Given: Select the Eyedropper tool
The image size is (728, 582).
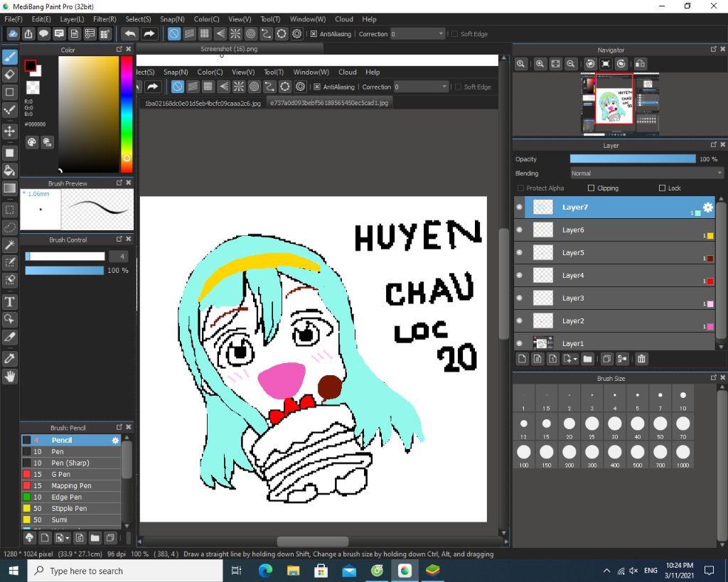Looking at the screenshot, I should pyautogui.click(x=10, y=358).
